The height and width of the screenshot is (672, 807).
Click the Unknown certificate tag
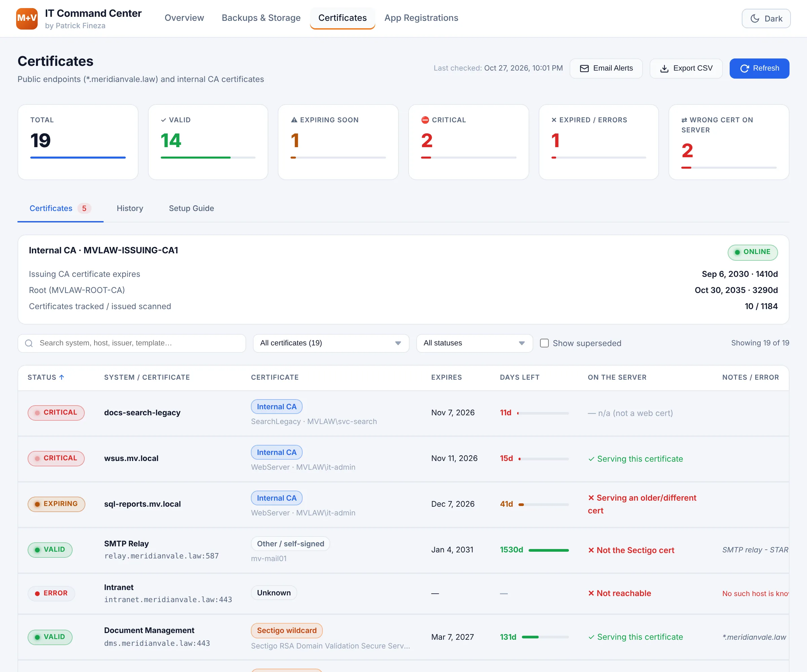tap(274, 592)
